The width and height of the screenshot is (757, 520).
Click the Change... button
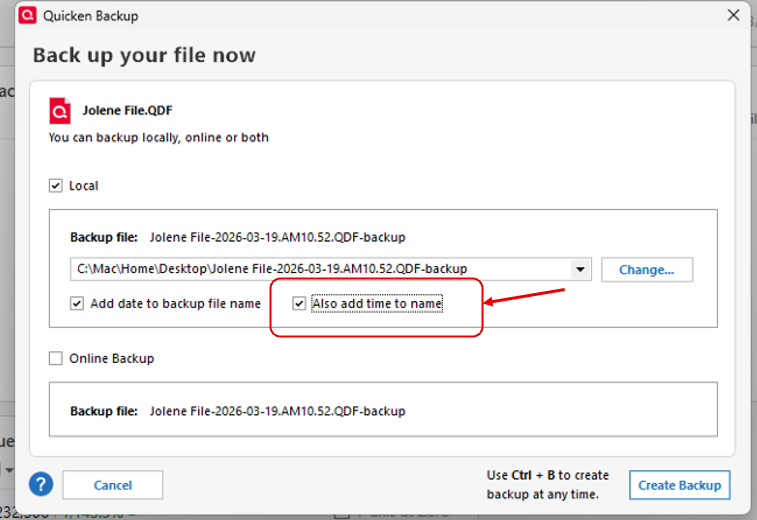click(647, 269)
